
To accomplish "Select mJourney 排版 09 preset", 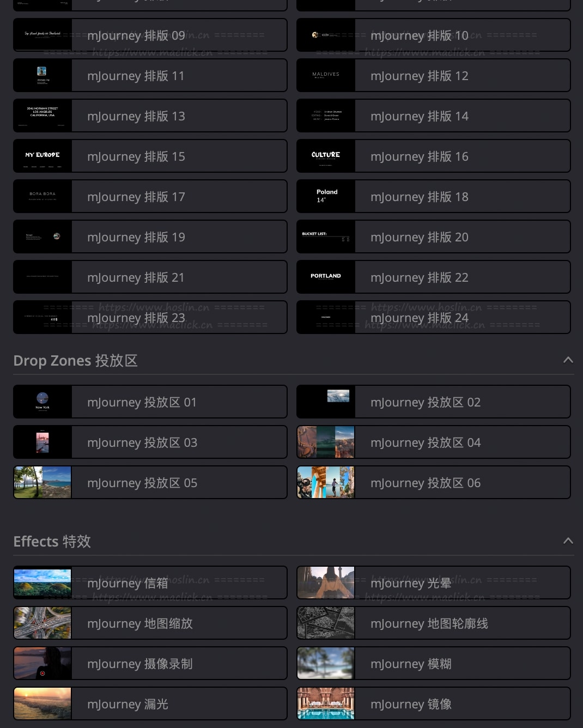I will coord(150,35).
